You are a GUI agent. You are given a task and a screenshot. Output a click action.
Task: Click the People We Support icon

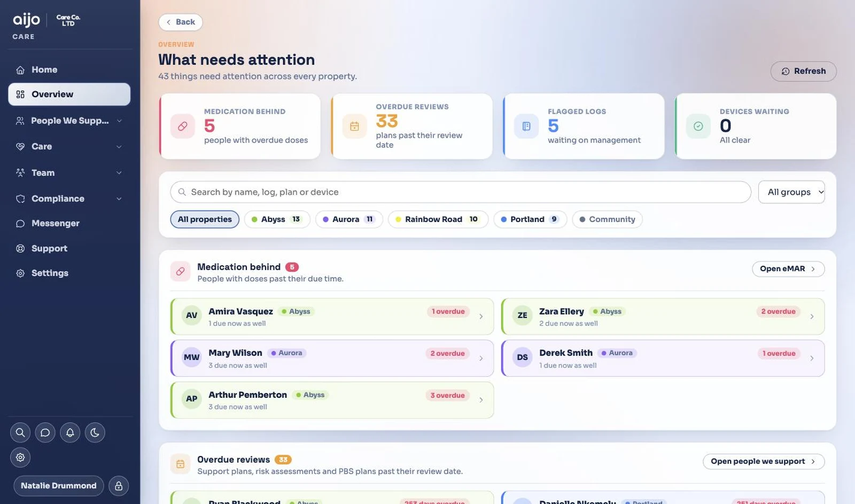pyautogui.click(x=20, y=121)
